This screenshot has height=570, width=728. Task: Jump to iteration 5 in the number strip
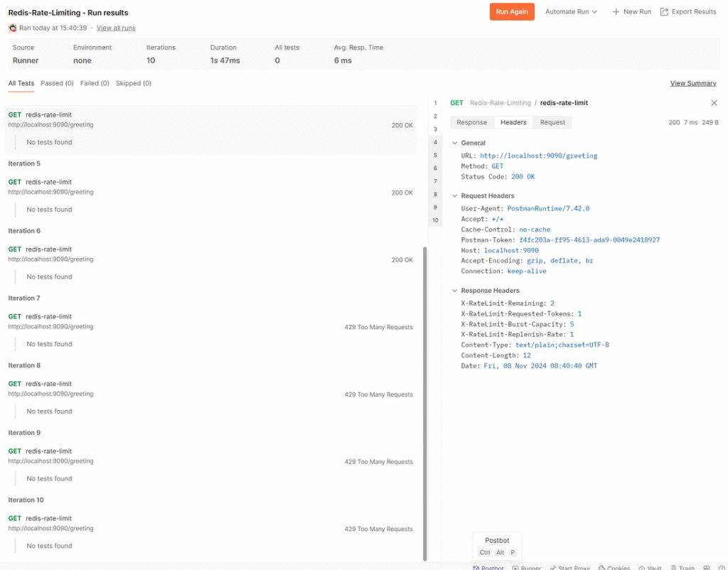pos(435,155)
